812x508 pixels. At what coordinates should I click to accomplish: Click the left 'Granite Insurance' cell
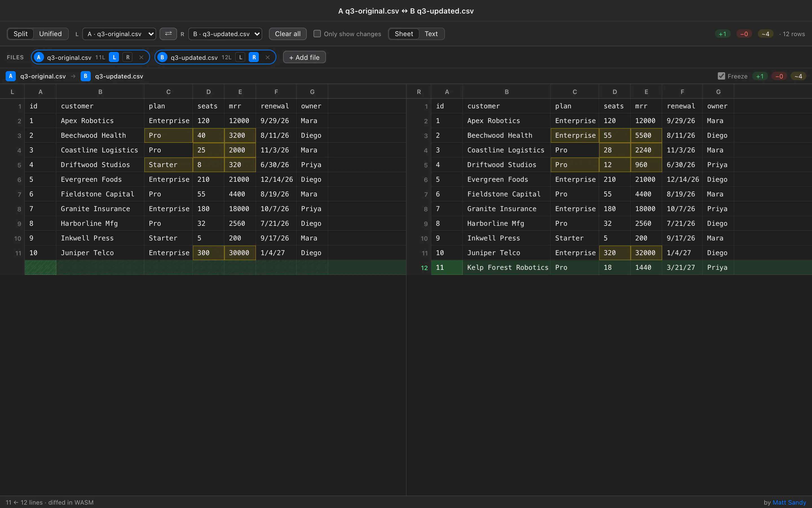click(x=100, y=209)
